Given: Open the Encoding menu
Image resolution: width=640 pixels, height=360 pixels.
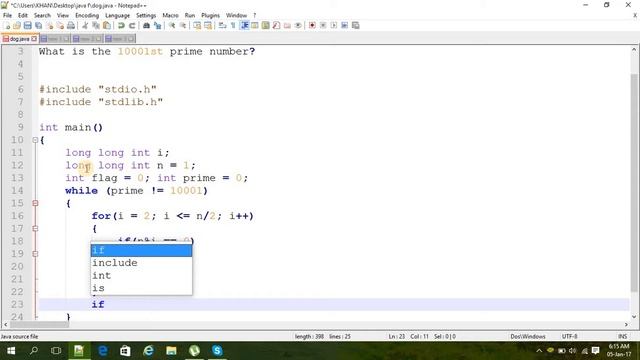Looking at the screenshot, I should coord(87,16).
